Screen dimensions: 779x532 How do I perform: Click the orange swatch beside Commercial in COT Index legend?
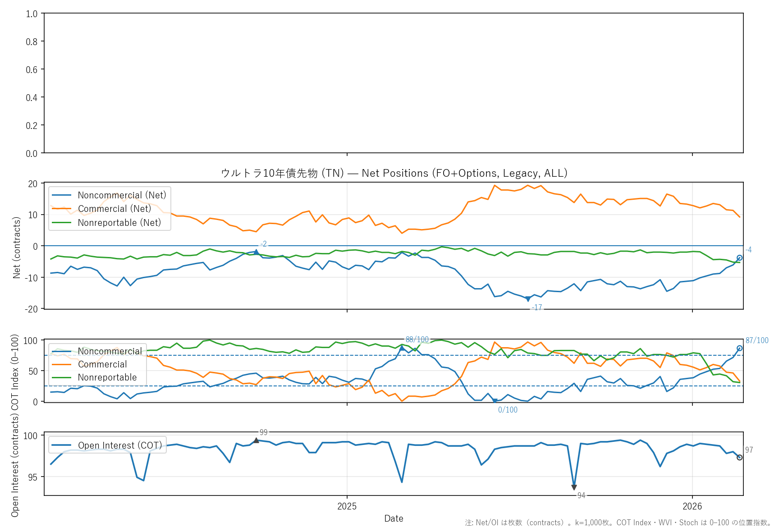[x=62, y=364]
